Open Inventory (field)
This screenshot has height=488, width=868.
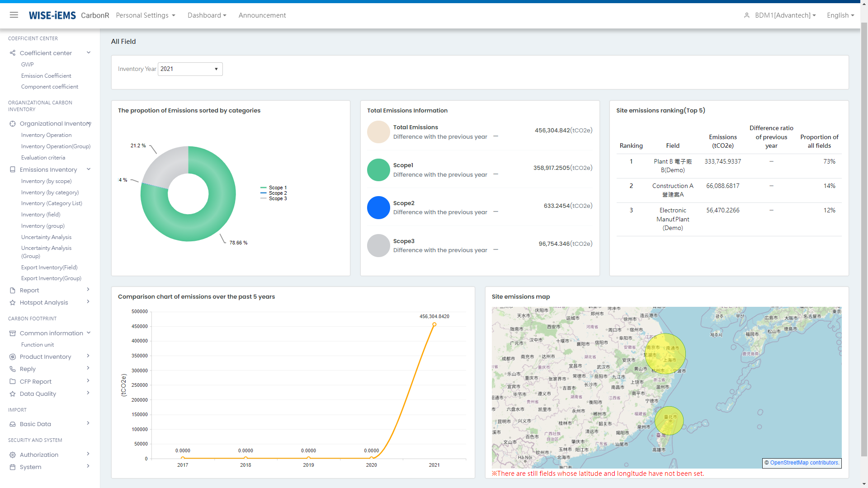(x=41, y=215)
